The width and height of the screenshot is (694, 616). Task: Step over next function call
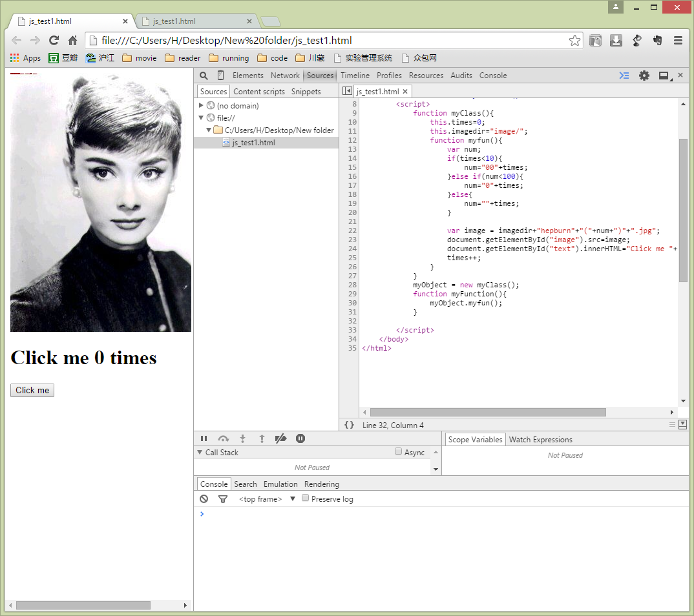point(223,438)
